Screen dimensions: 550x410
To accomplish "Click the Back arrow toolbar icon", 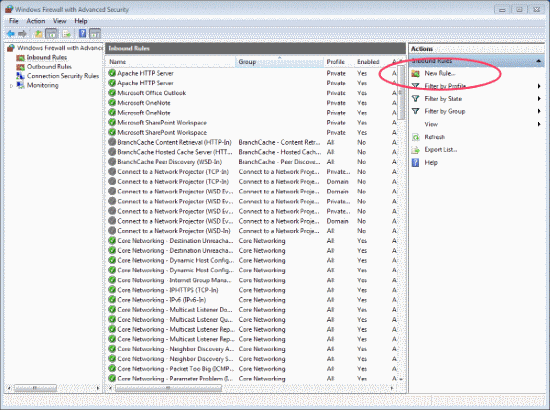I will click(11, 34).
